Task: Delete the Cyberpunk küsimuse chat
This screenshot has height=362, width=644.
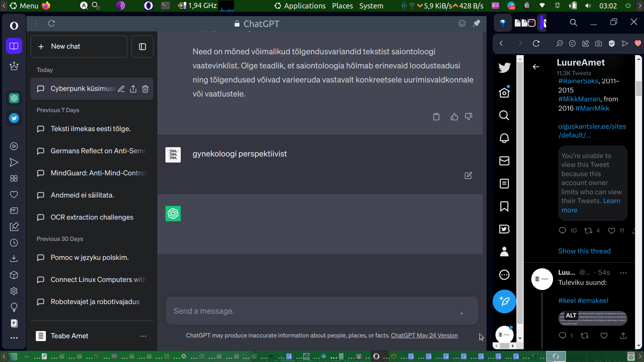Action: [x=145, y=89]
